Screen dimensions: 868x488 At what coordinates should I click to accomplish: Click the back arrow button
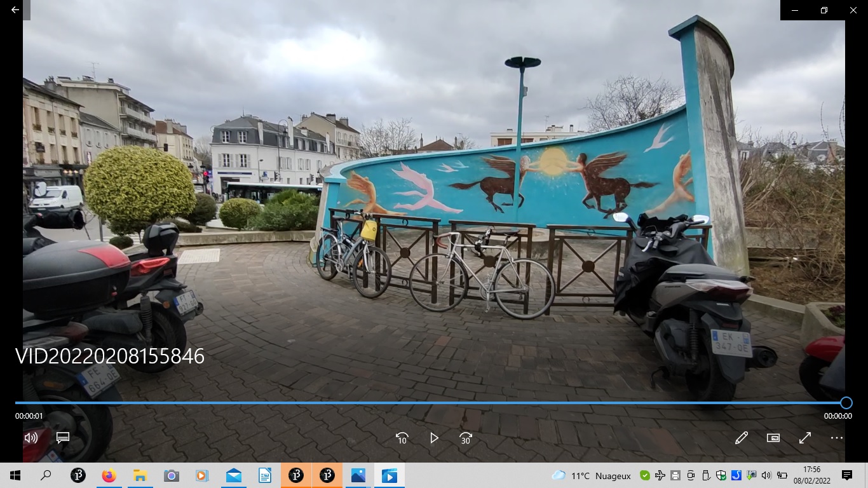click(15, 10)
